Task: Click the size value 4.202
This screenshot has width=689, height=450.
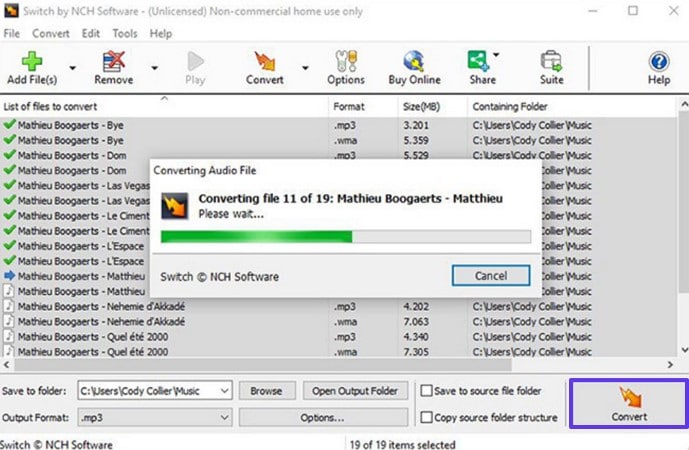Action: click(x=416, y=306)
